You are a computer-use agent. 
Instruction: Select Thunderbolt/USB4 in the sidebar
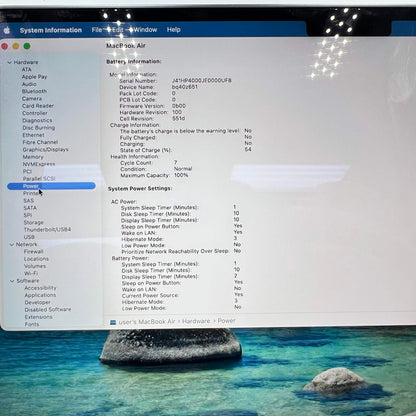pos(47,230)
